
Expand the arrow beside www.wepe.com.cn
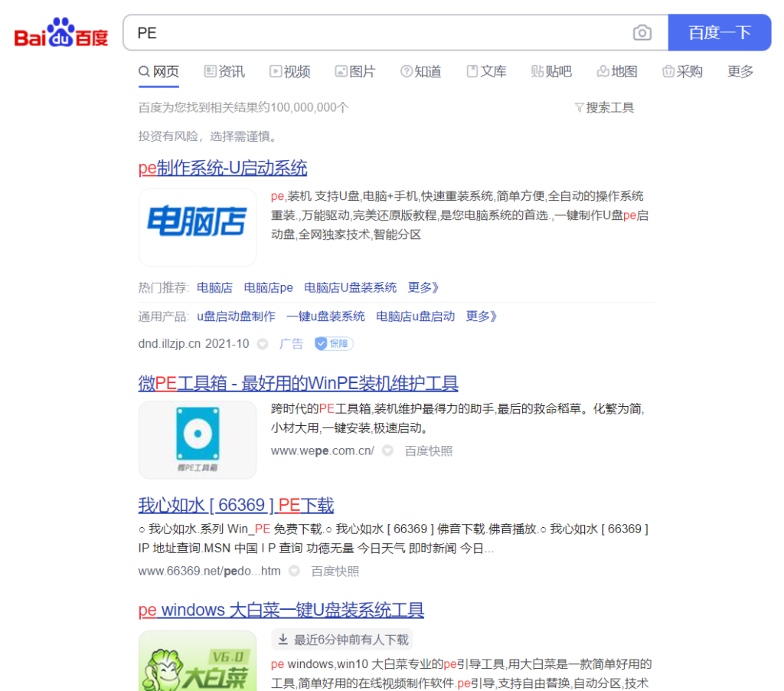pyautogui.click(x=387, y=450)
